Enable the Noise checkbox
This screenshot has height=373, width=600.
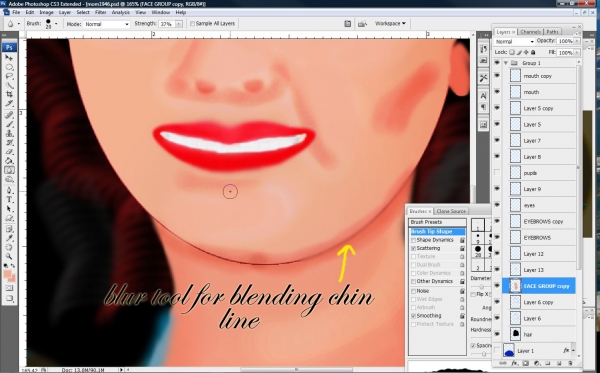click(x=413, y=291)
